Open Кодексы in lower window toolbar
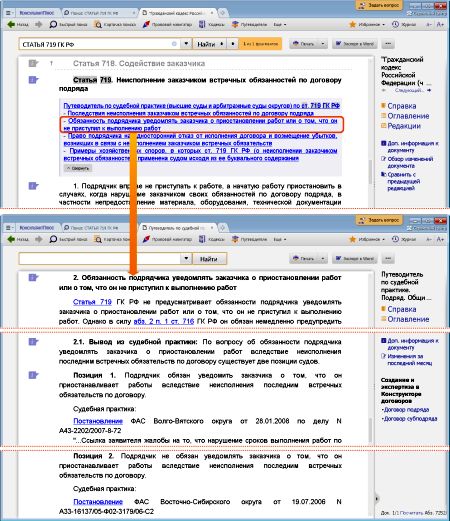The height and width of the screenshot is (521, 450). click(212, 239)
